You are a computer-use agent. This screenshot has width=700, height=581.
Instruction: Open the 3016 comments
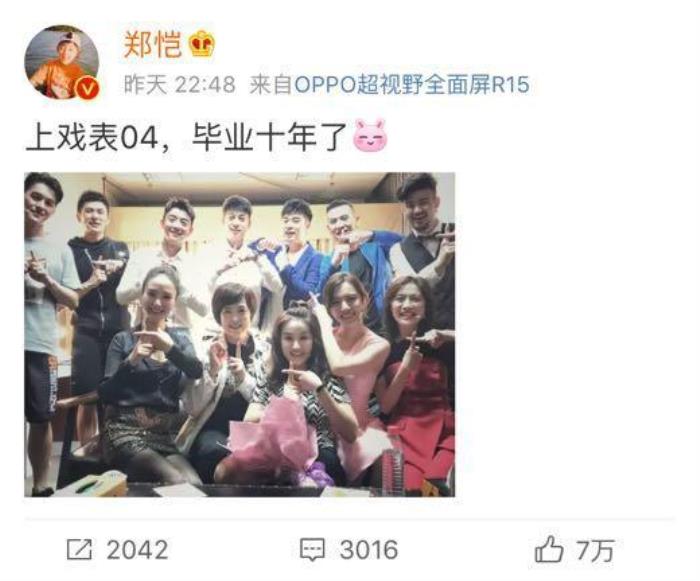369,550
